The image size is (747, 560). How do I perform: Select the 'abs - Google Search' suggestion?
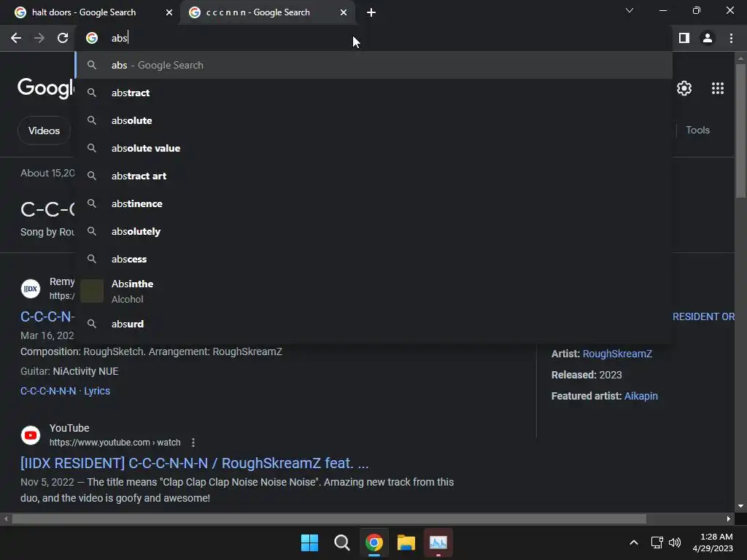[x=374, y=65]
